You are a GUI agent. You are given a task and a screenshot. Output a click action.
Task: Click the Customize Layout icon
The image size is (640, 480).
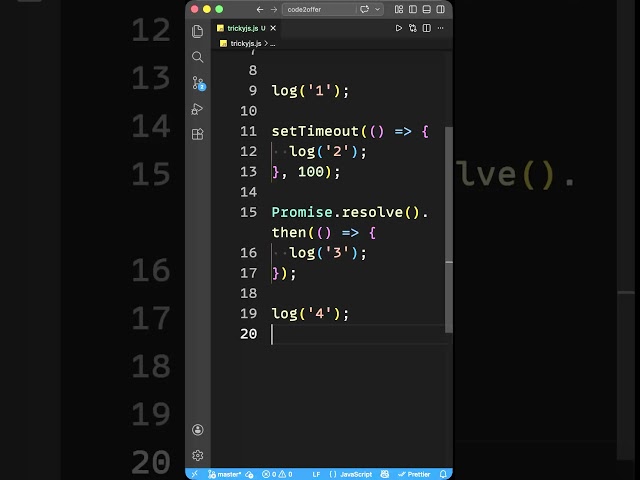pos(399,9)
